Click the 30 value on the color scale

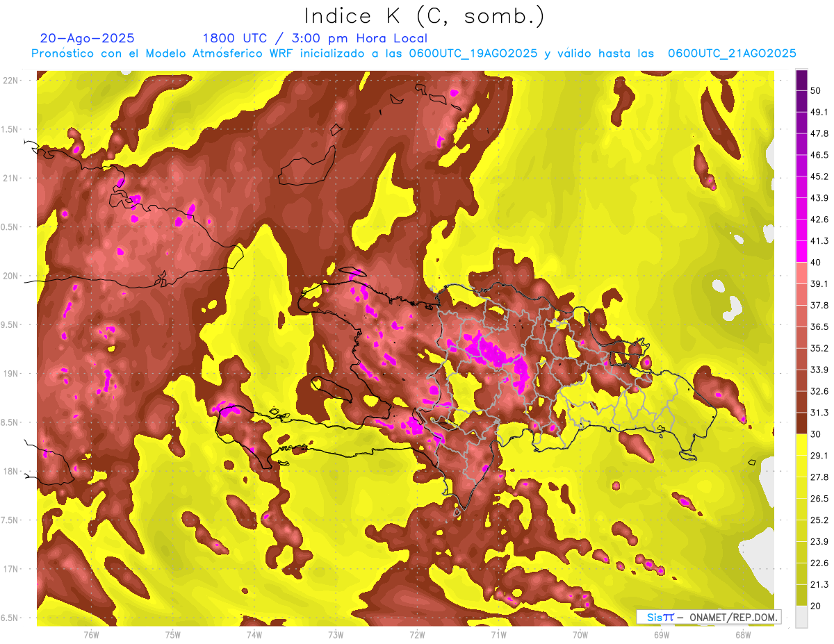point(816,434)
